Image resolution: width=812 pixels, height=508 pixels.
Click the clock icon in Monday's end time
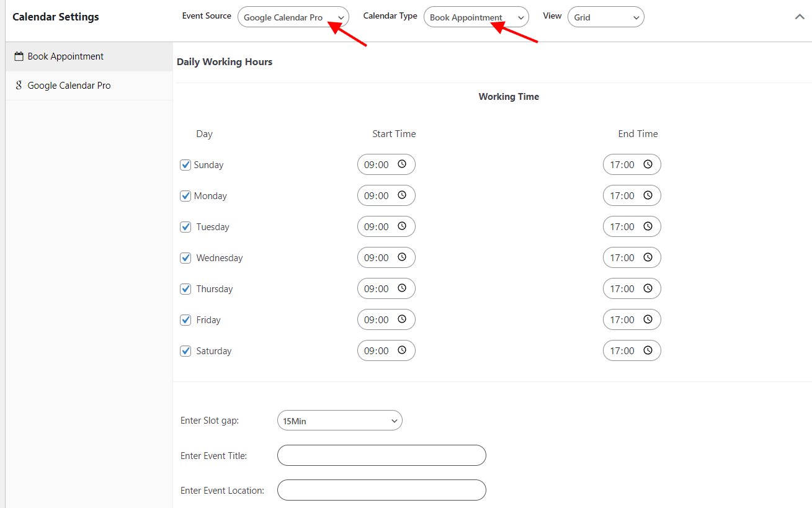point(648,195)
